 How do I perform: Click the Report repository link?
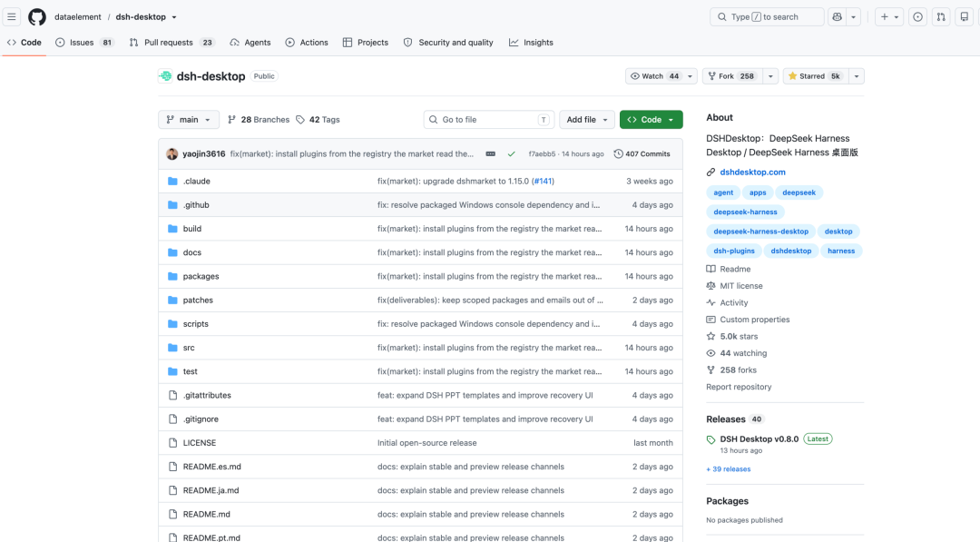tap(739, 387)
